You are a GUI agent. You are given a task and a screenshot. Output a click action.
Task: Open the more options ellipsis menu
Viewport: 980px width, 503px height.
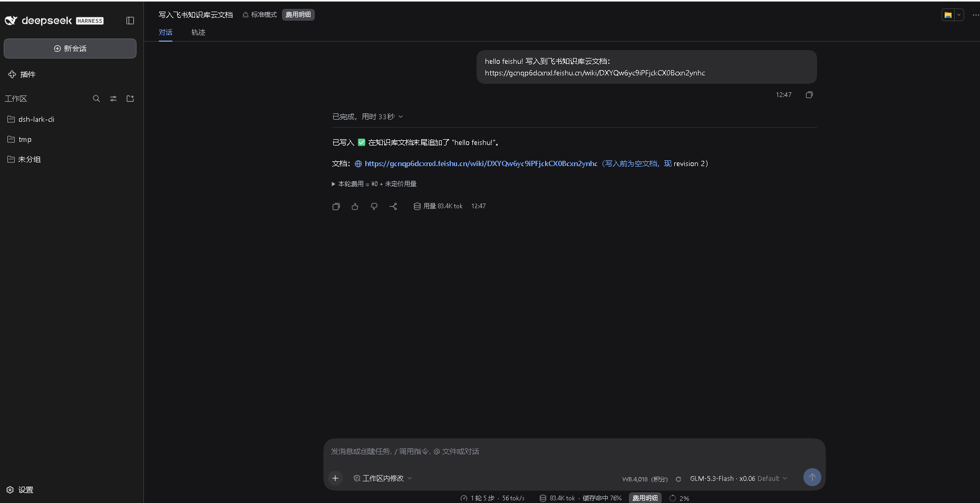(975, 15)
